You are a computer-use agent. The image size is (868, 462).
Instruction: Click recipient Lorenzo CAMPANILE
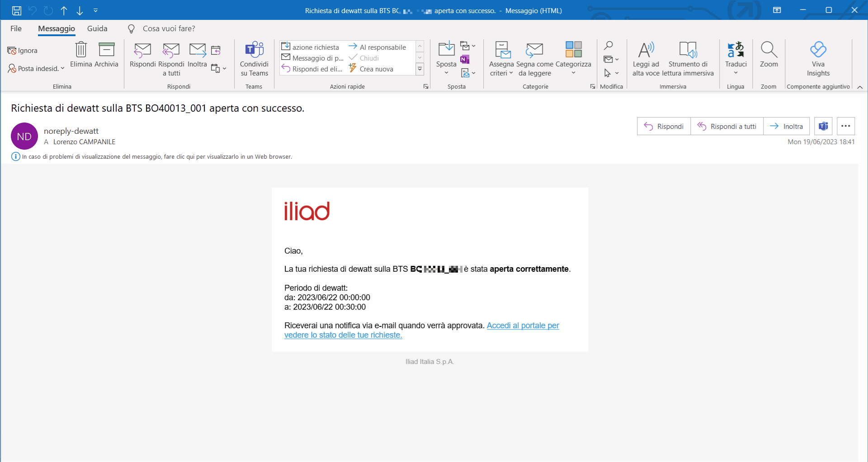pyautogui.click(x=84, y=142)
